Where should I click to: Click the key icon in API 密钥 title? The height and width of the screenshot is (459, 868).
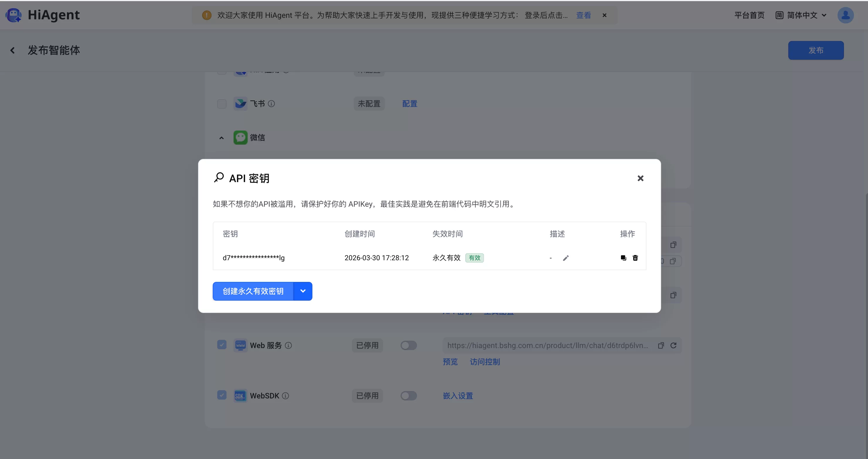[x=219, y=177]
